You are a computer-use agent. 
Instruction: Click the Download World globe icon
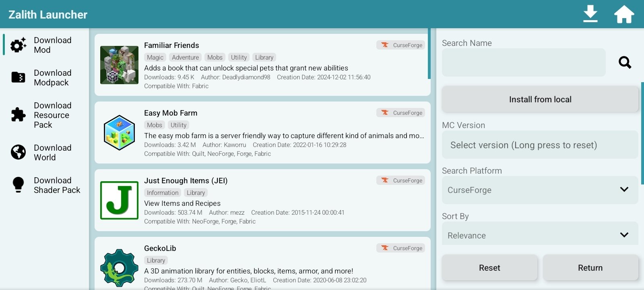18,152
